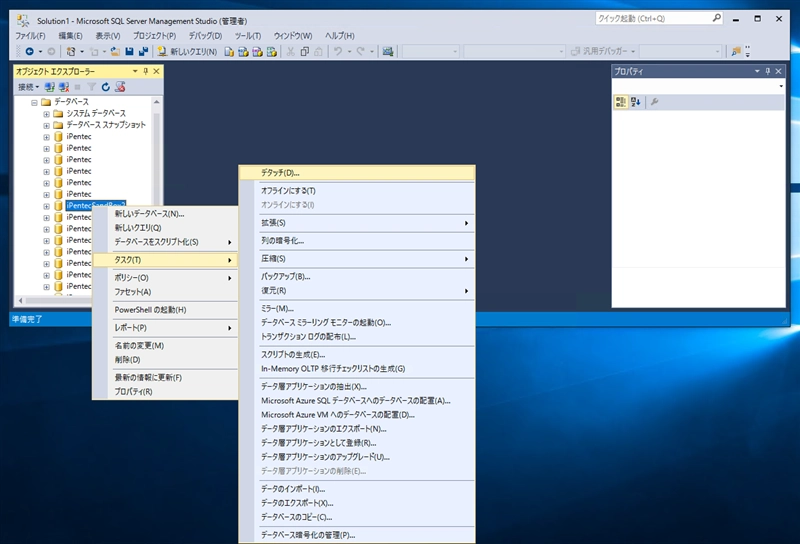Viewport: 800px width, 544px height.
Task: Click the redo arrow icon
Action: pyautogui.click(x=361, y=51)
